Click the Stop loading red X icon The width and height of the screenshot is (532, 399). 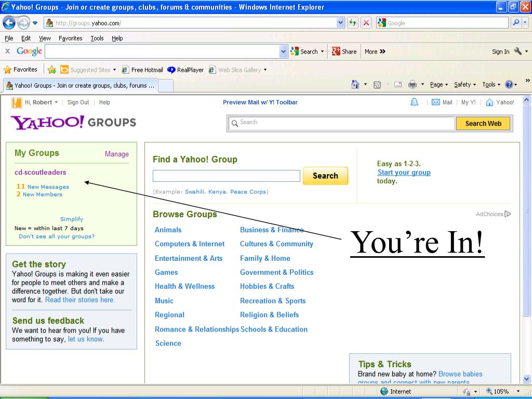pyautogui.click(x=366, y=23)
